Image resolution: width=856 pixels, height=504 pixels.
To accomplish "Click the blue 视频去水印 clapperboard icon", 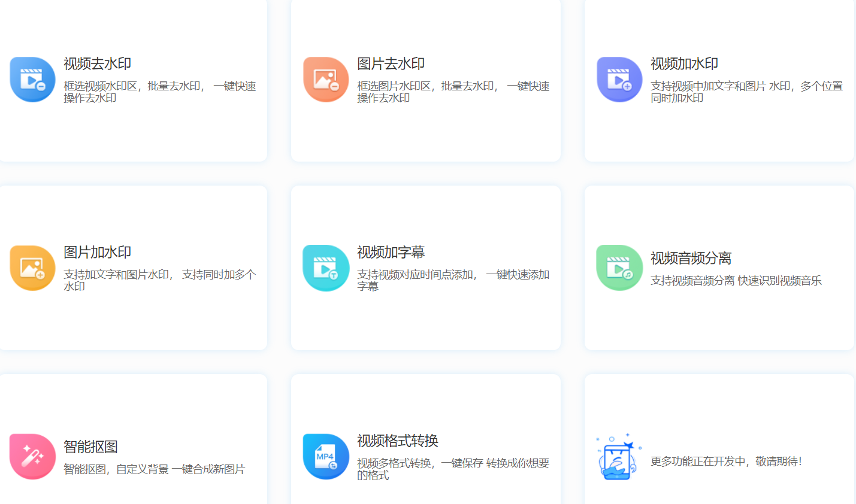I will pyautogui.click(x=32, y=80).
